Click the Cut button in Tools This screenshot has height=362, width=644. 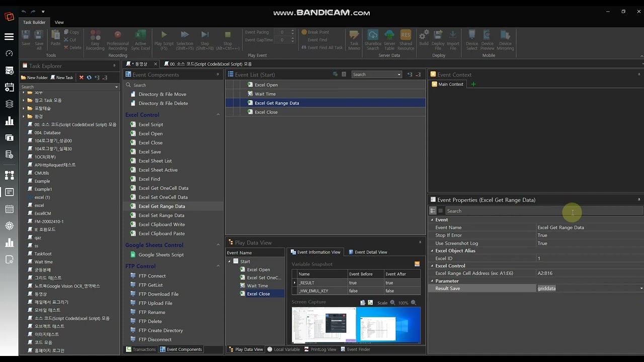tap(70, 40)
